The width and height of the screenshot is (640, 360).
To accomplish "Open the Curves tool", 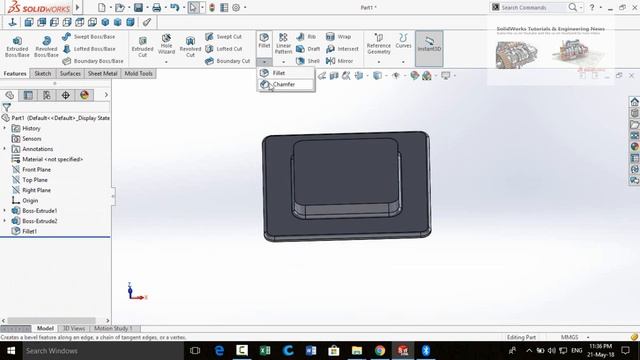I will click(x=403, y=41).
